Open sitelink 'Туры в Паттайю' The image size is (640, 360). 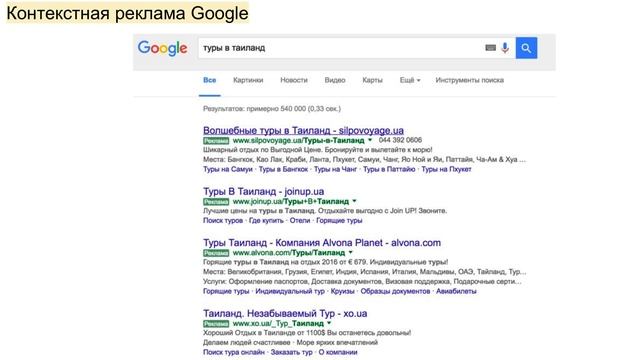389,169
